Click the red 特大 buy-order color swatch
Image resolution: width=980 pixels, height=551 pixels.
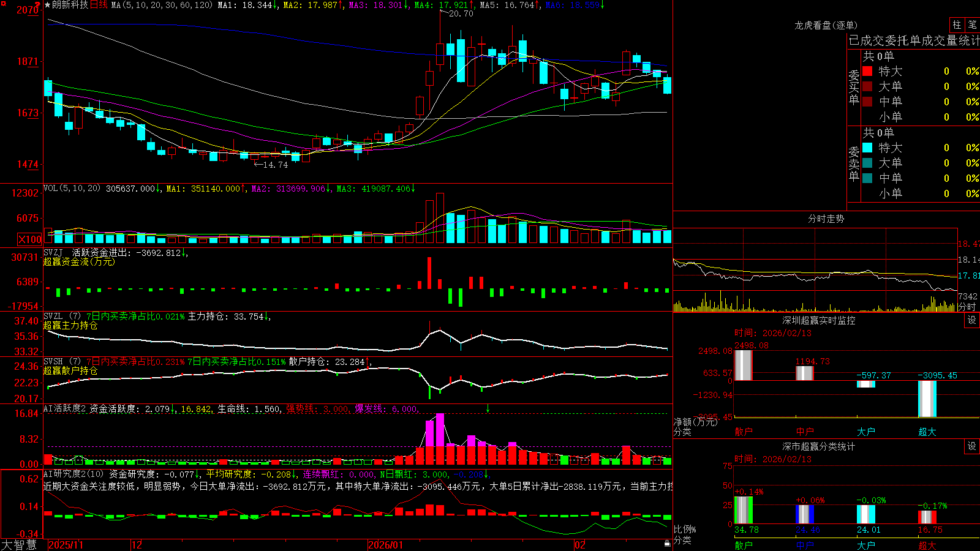pos(867,71)
